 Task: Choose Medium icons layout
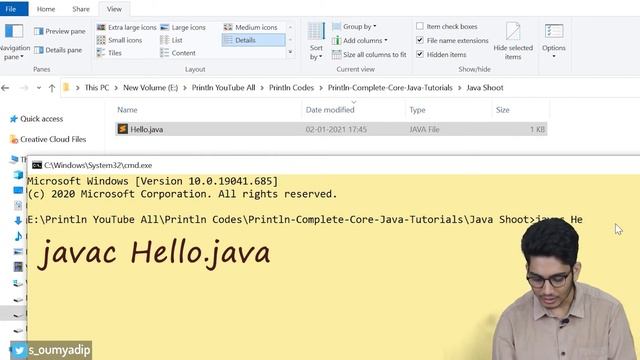251,27
